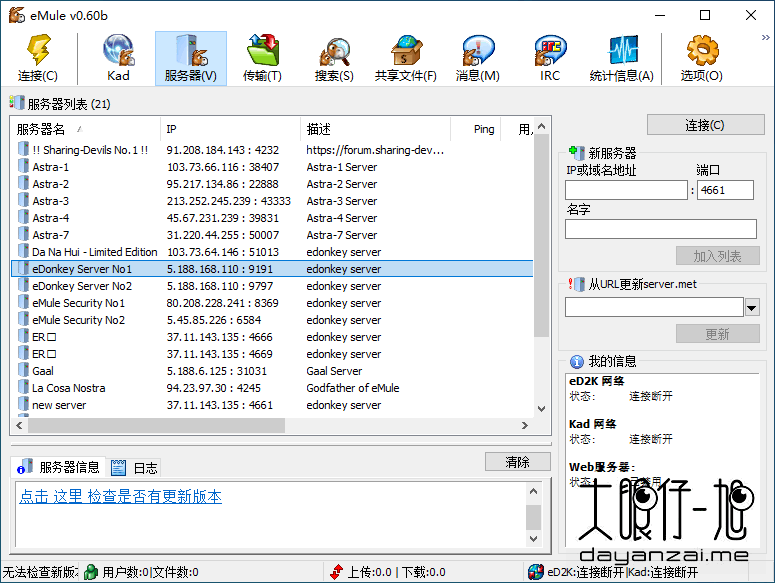Switch to the Log tab
This screenshot has height=583, width=775.
(134, 467)
